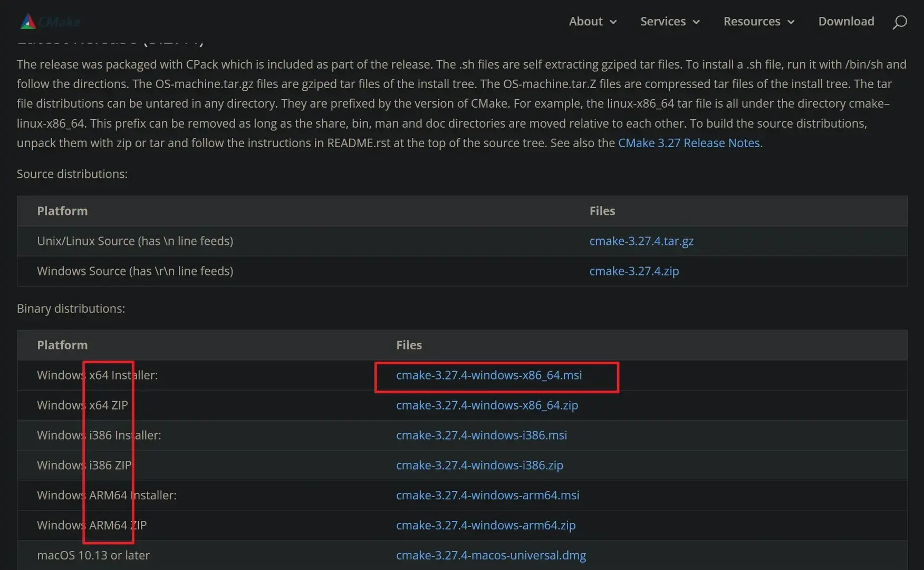Select the Windows ARM64 Installer row label

(x=107, y=496)
